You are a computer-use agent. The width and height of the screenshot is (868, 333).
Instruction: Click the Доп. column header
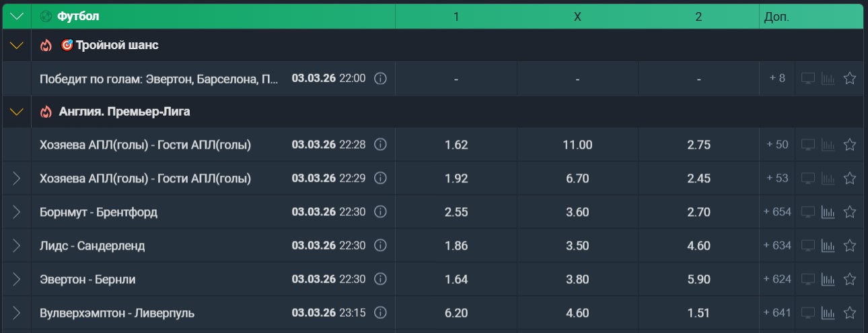pos(776,17)
